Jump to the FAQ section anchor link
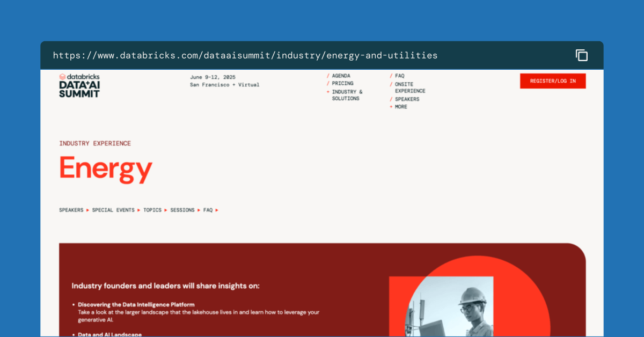The width and height of the screenshot is (644, 337). pyautogui.click(x=208, y=210)
